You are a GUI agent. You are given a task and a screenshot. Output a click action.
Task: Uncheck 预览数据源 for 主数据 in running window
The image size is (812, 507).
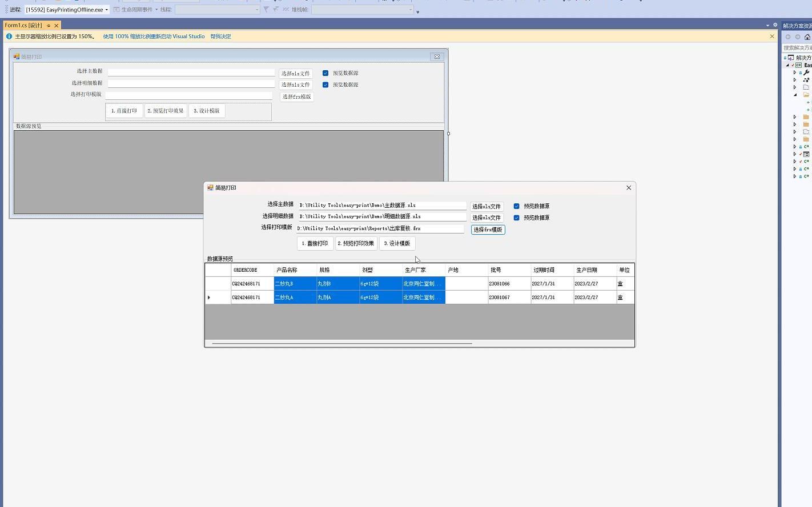pos(516,206)
